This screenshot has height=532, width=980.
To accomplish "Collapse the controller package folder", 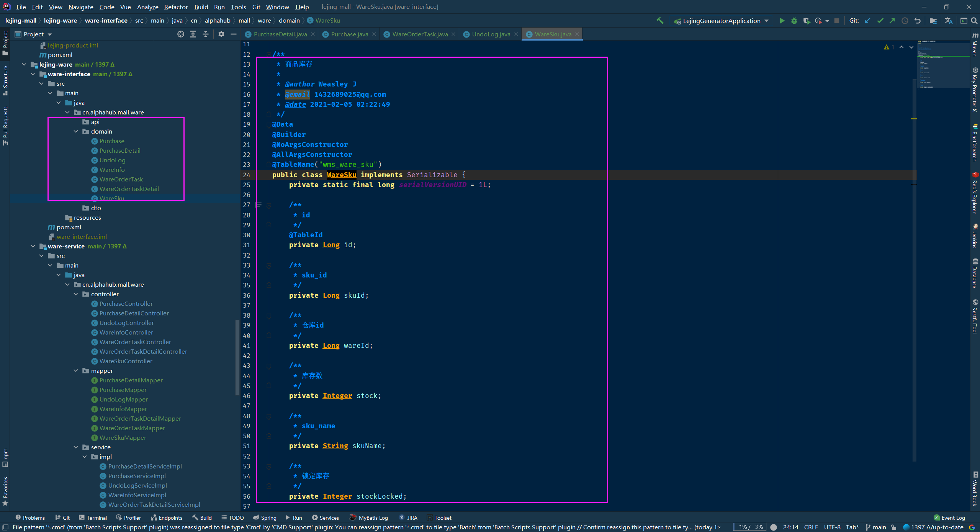I will tap(76, 294).
